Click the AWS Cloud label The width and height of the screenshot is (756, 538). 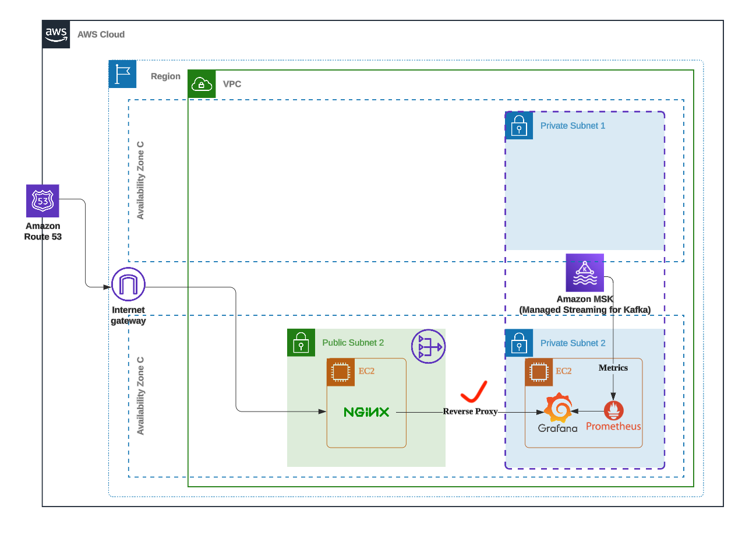click(101, 34)
